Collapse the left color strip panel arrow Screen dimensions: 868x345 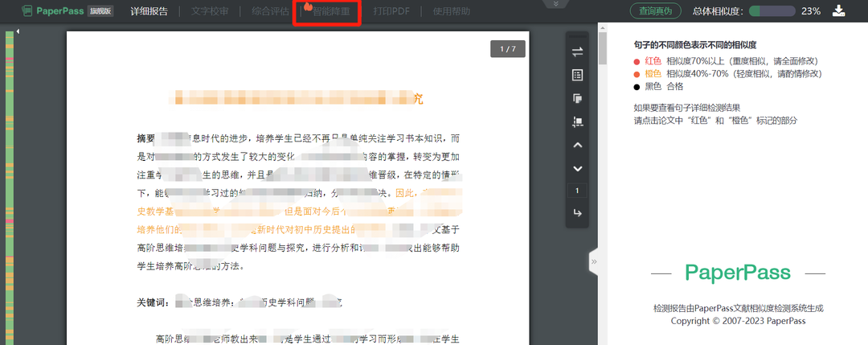[18, 31]
